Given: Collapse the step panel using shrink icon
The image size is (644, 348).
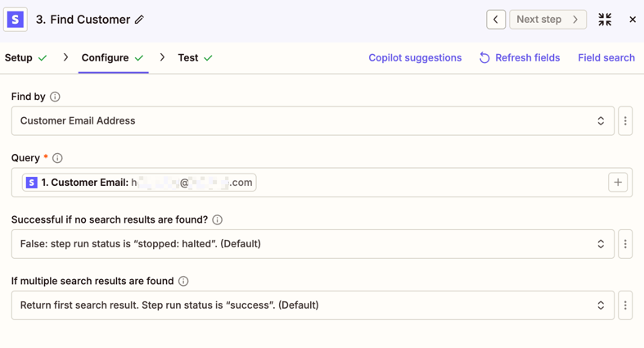Looking at the screenshot, I should click(x=605, y=20).
